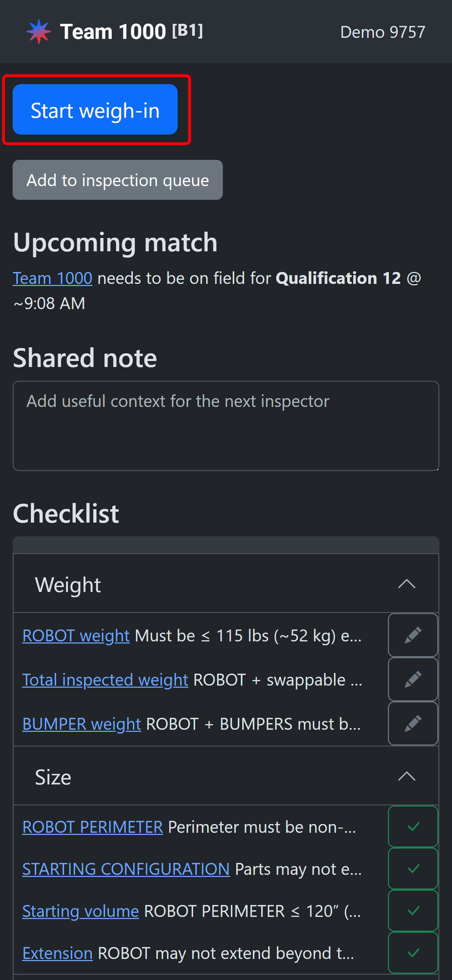The width and height of the screenshot is (452, 980).
Task: Click Add to inspection queue button
Action: 118,180
